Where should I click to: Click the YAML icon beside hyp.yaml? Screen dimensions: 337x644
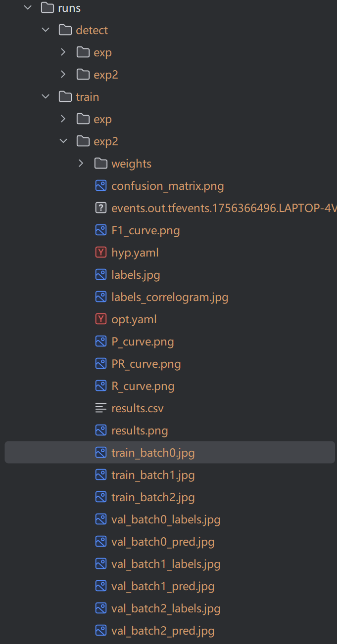click(101, 253)
